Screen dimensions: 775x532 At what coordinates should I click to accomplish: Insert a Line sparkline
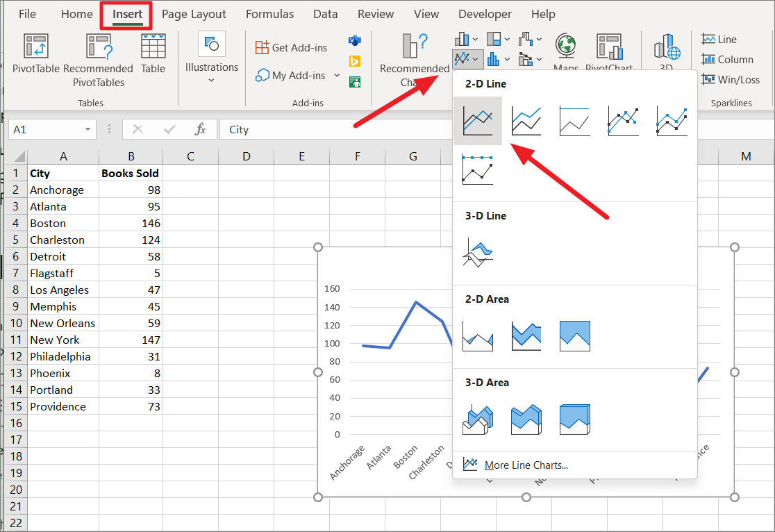(727, 39)
